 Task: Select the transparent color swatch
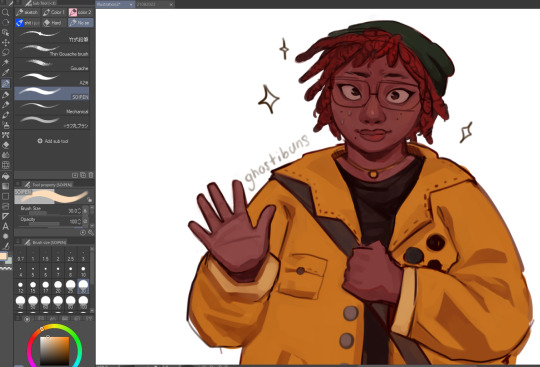(6, 268)
